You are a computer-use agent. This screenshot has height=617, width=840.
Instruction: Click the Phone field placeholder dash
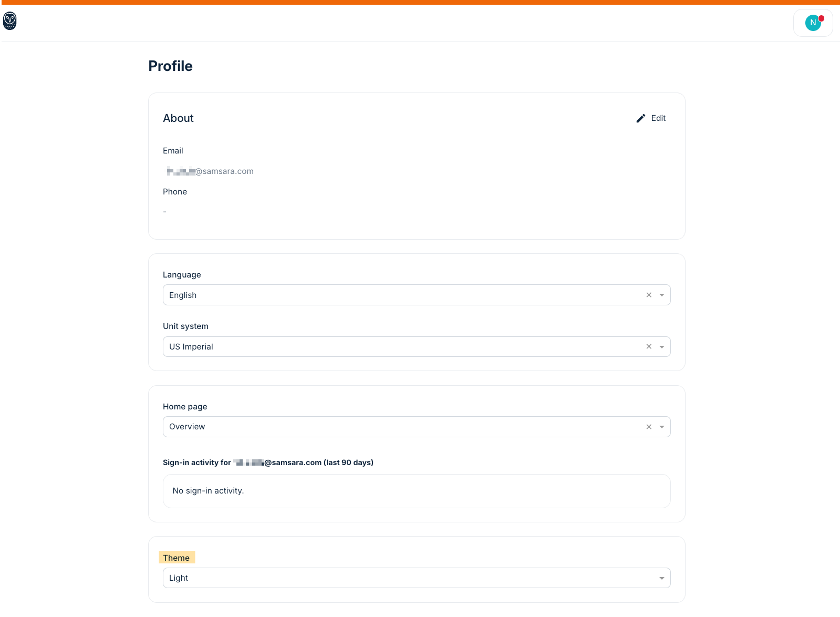tap(164, 211)
